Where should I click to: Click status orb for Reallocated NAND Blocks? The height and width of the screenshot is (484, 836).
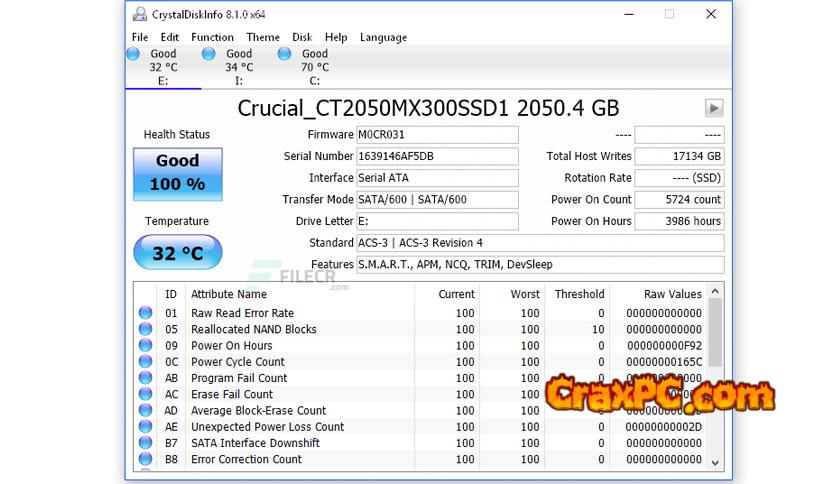pyautogui.click(x=146, y=329)
